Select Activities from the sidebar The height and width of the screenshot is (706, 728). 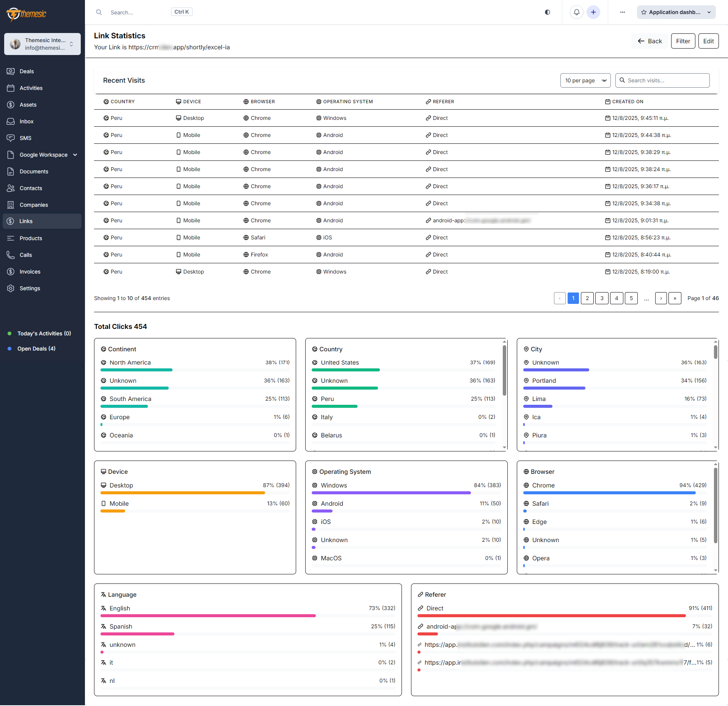pos(31,88)
